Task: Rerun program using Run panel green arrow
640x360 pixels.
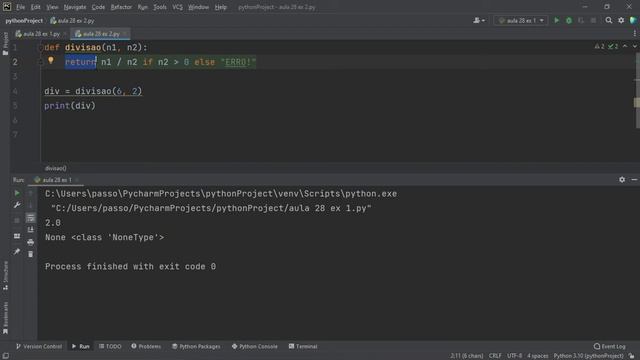Action: point(17,193)
